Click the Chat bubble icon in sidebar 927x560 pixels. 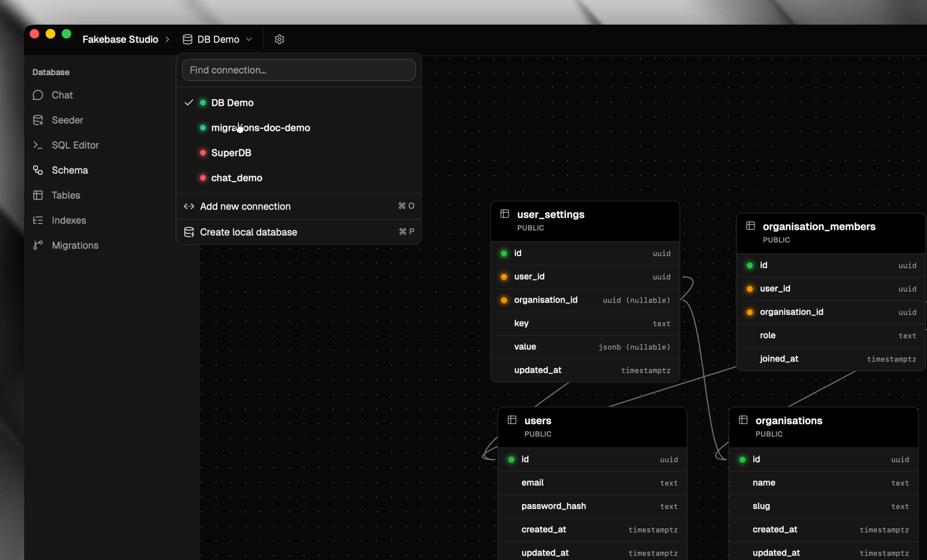coord(38,95)
